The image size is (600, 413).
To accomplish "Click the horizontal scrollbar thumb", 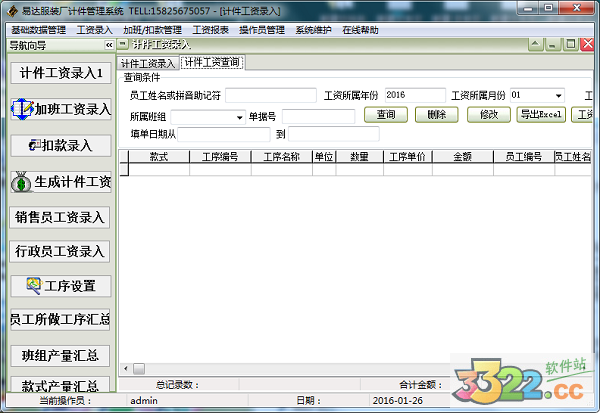I will [x=139, y=369].
